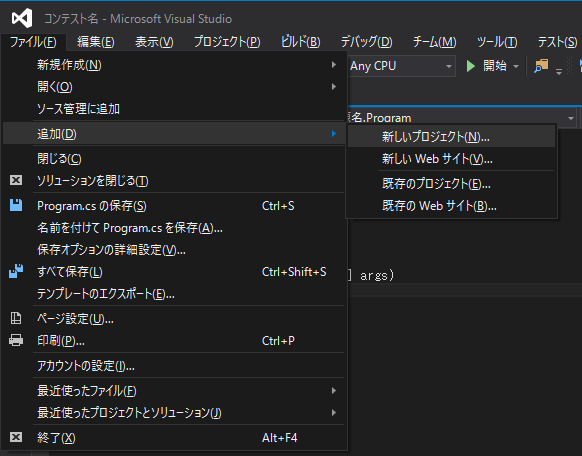The image size is (582, 456).
Task: Open the チーム(M) menu
Action: tap(434, 42)
